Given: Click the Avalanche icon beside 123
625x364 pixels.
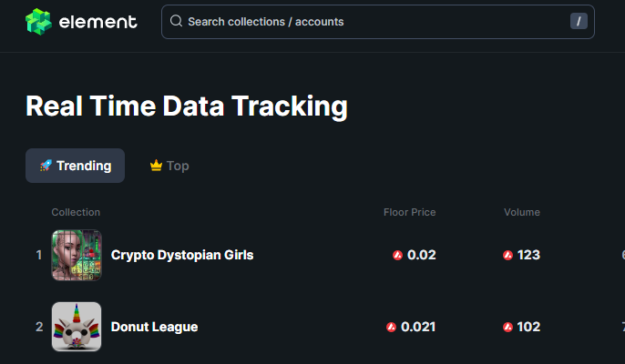Looking at the screenshot, I should (507, 256).
